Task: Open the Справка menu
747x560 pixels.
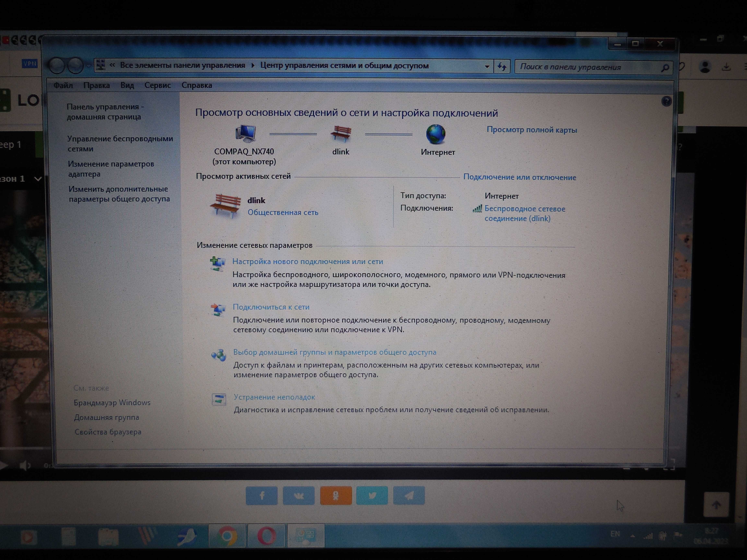Action: (197, 85)
